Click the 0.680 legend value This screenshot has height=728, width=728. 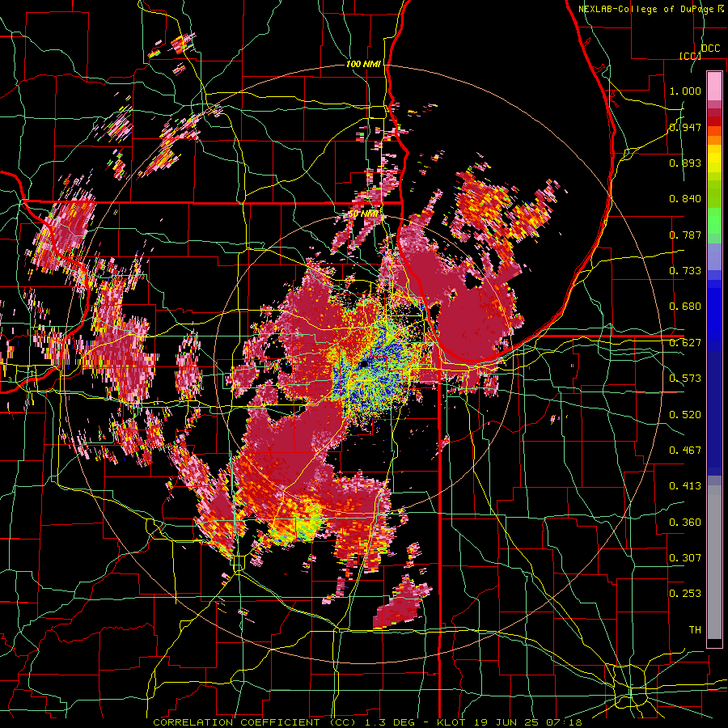coord(685,307)
